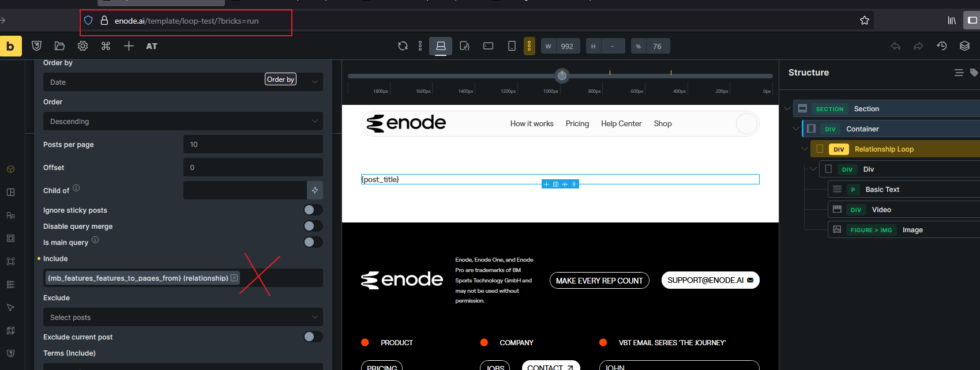The height and width of the screenshot is (370, 980).
Task: Open revision history clock icon
Action: (x=942, y=46)
